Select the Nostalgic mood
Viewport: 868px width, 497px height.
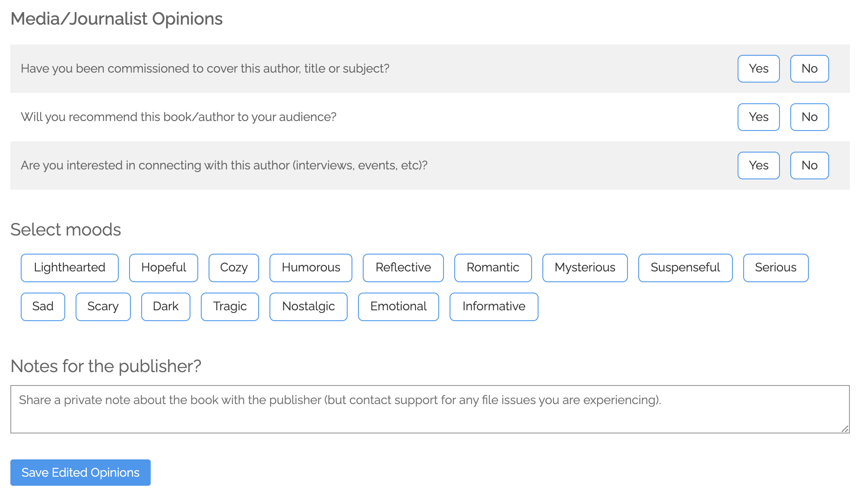click(x=308, y=307)
